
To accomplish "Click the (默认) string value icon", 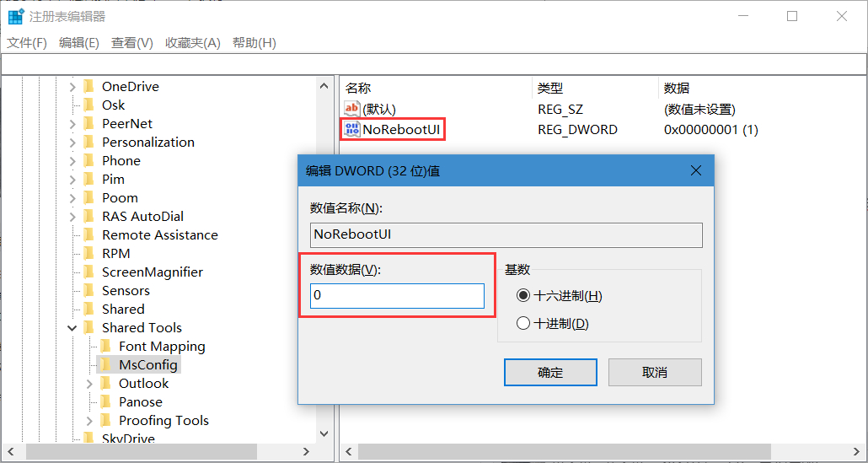I will [352, 109].
